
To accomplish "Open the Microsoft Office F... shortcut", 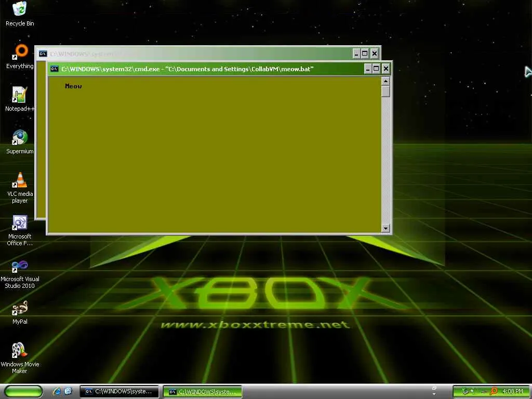I will (x=20, y=230).
